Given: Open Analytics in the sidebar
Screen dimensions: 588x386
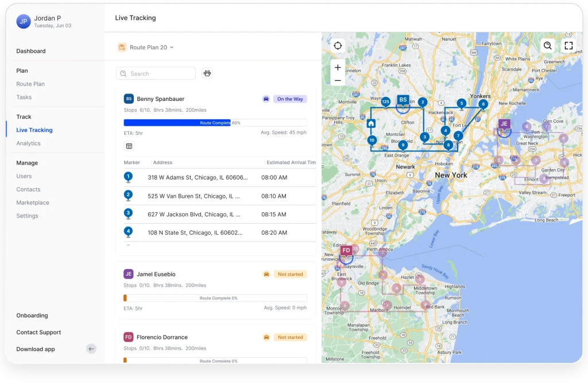Looking at the screenshot, I should (28, 143).
